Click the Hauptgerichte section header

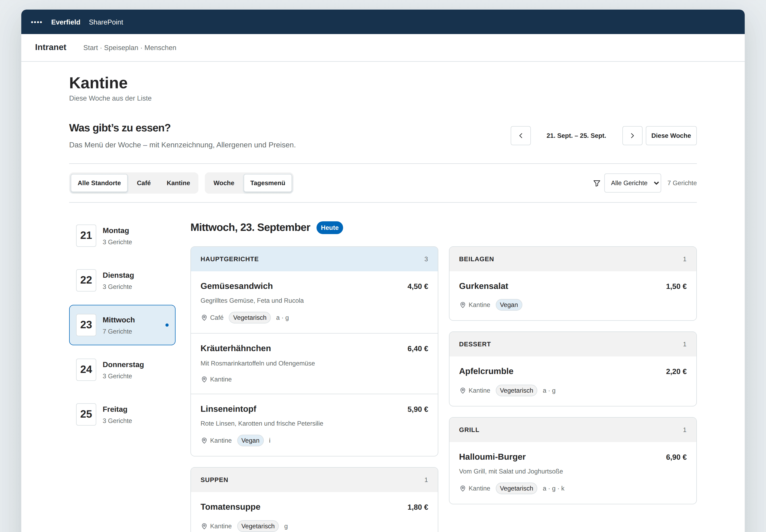[x=314, y=259]
